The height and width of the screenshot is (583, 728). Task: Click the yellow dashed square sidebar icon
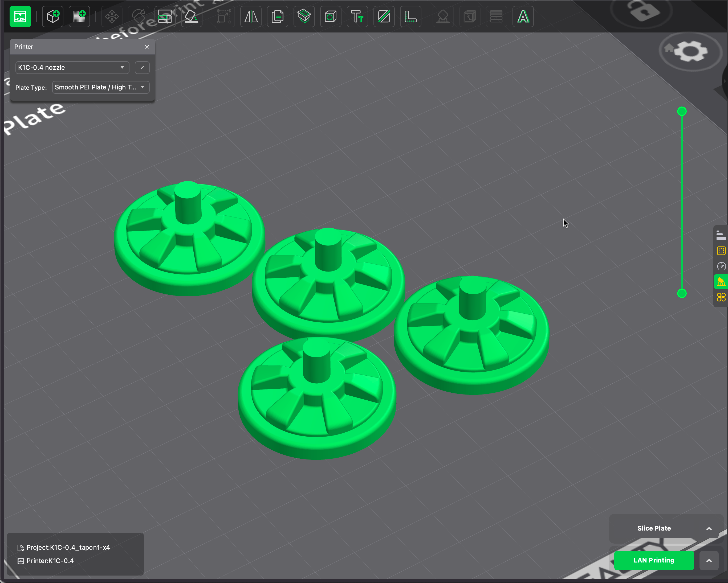[x=721, y=251]
